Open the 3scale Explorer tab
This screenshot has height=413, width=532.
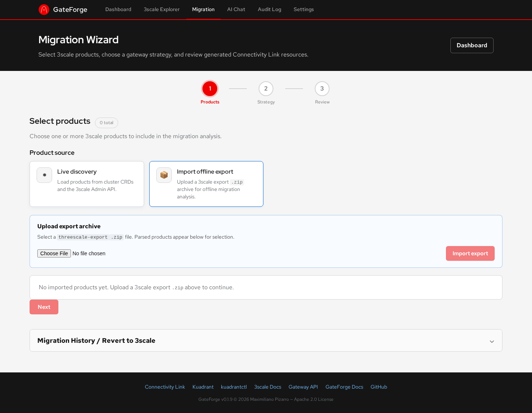click(x=161, y=10)
